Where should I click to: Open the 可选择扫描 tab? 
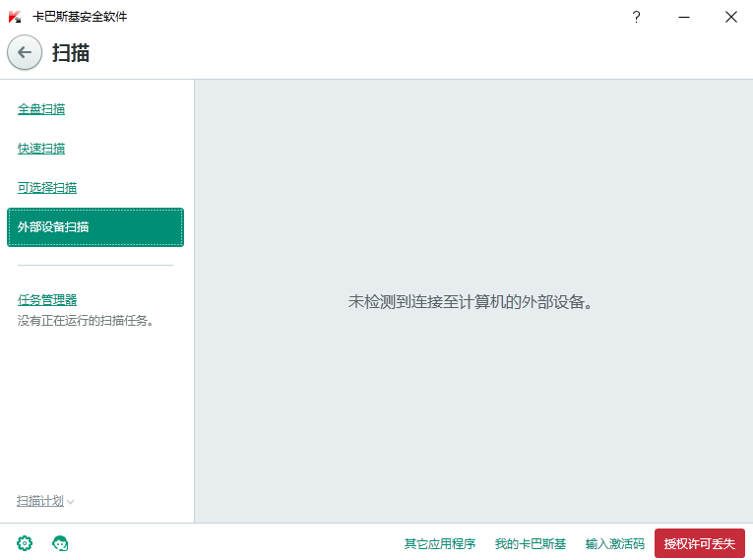coord(47,188)
